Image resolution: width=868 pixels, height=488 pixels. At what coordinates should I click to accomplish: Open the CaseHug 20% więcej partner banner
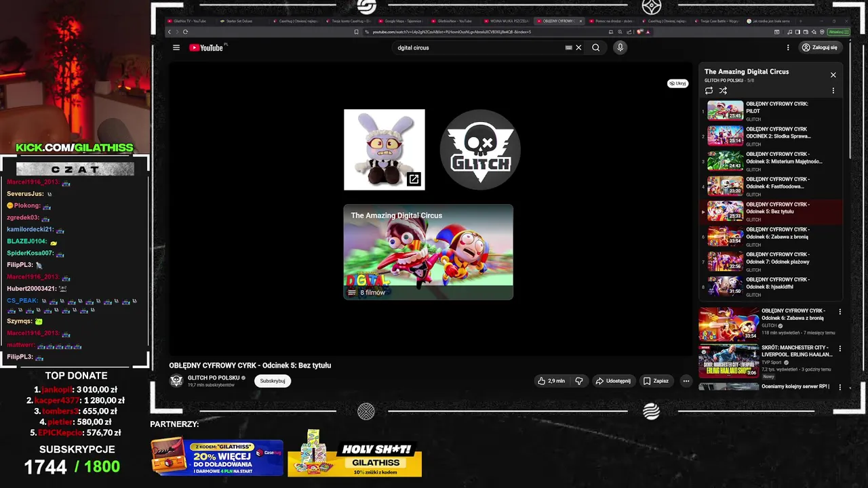[217, 456]
